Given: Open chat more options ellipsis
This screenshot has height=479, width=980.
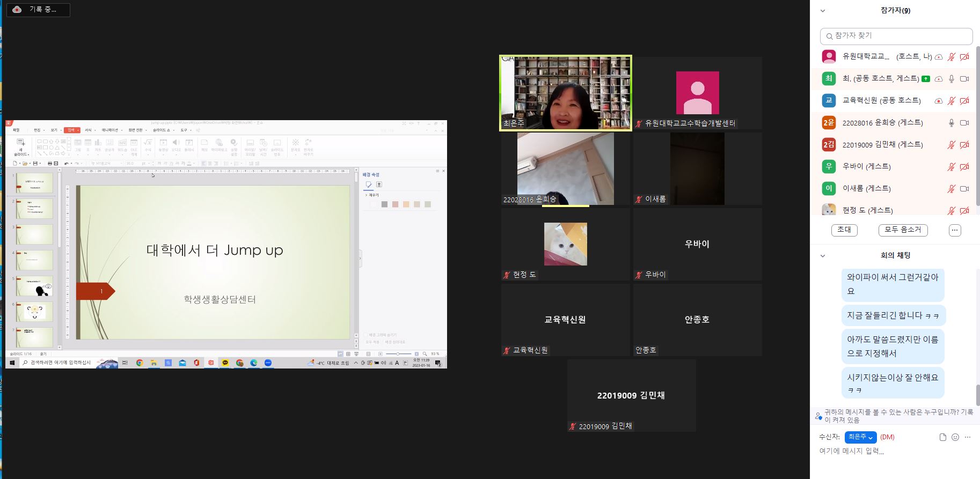Looking at the screenshot, I should (x=968, y=437).
